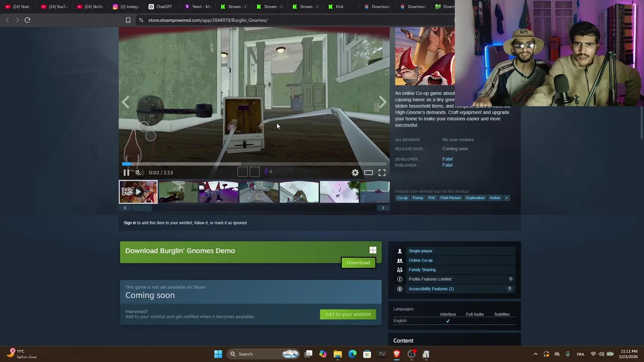Click the site settings icon in address bar
Image resolution: width=644 pixels, height=362 pixels.
click(x=141, y=20)
